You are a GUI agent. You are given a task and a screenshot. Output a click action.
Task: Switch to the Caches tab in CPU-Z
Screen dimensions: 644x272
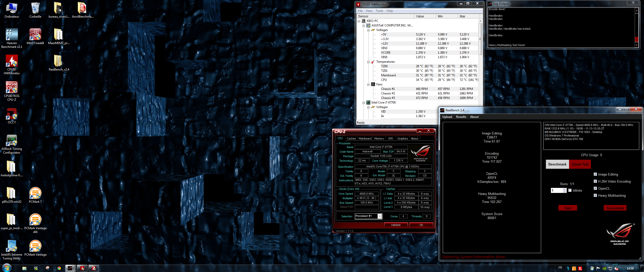coord(351,139)
